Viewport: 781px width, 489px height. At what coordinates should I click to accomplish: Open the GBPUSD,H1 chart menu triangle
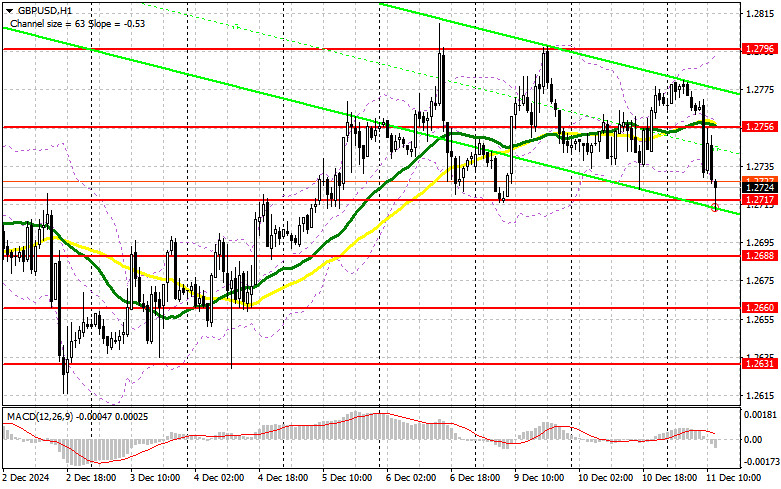(9, 10)
